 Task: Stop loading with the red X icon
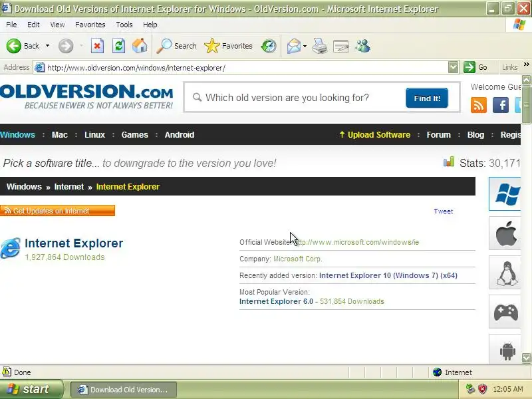[x=97, y=46]
